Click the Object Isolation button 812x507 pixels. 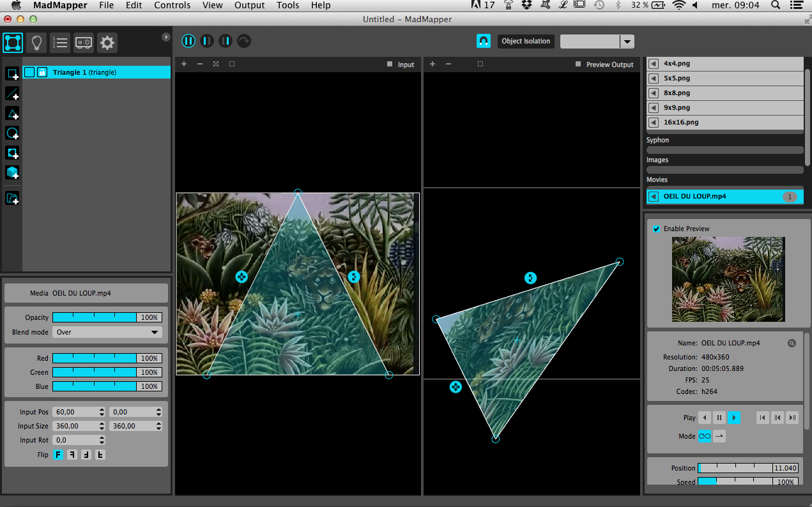coord(525,41)
